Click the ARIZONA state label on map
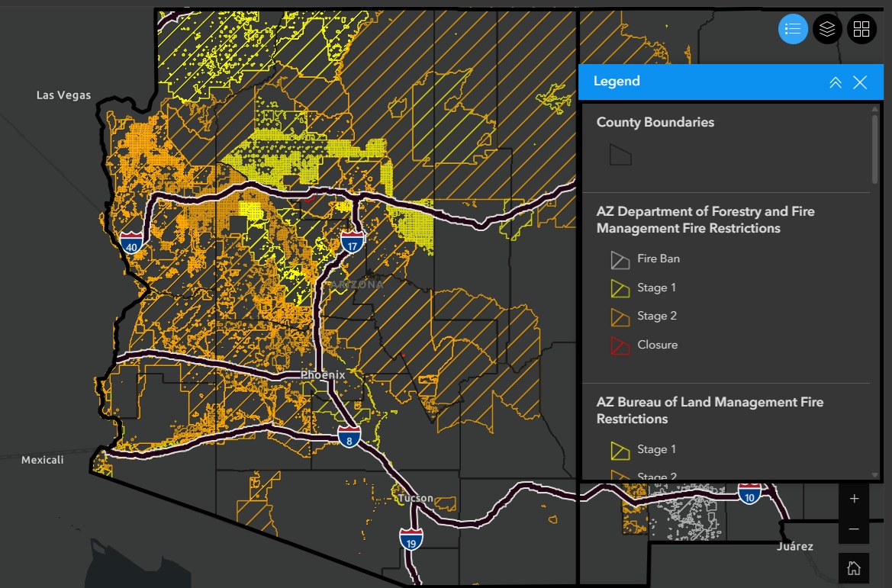Screen dimensions: 892x588 coord(356,284)
